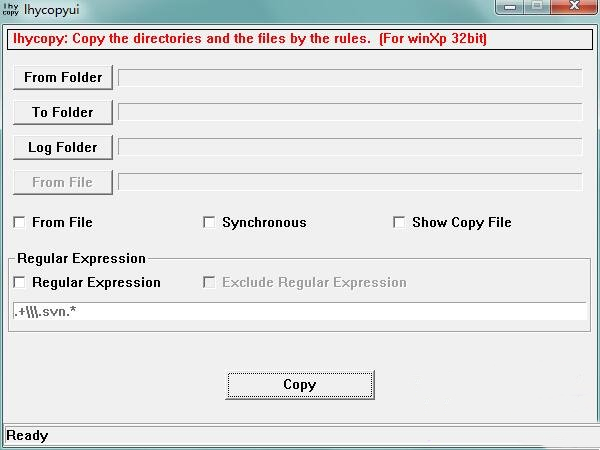
Task: Choose destination with To Folder button
Action: tap(63, 112)
